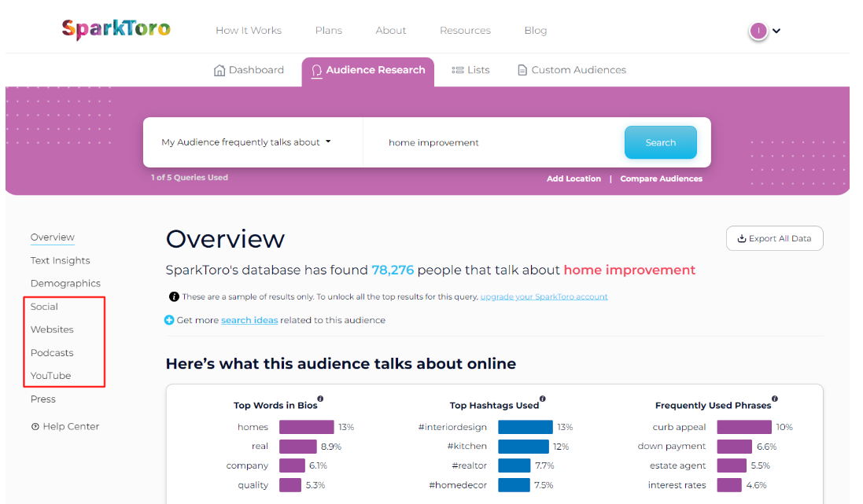
Task: Open Podcasts in the sidebar
Action: click(x=52, y=353)
